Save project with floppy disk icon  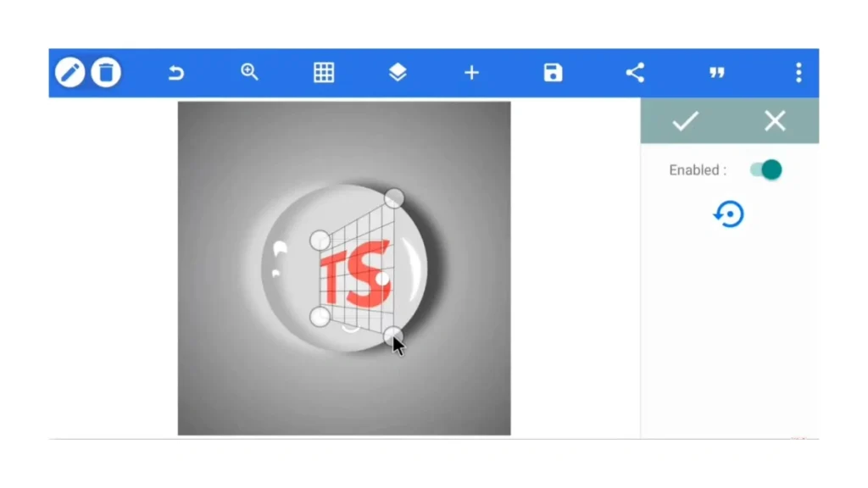(553, 73)
